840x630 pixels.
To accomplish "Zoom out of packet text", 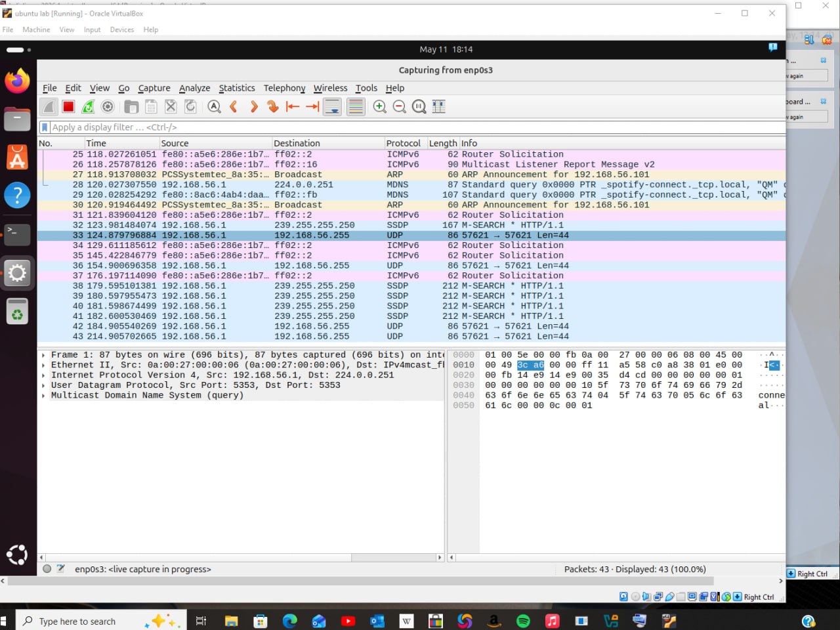I will 399,106.
